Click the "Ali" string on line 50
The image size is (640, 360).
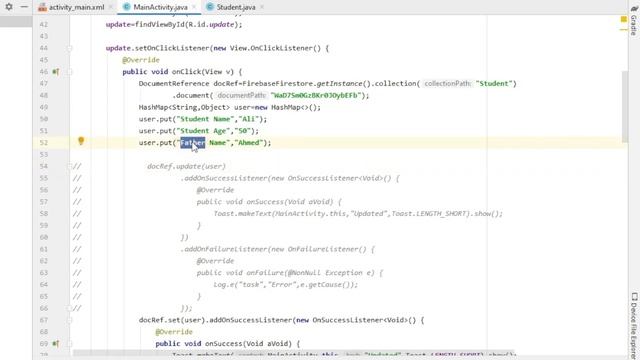249,119
